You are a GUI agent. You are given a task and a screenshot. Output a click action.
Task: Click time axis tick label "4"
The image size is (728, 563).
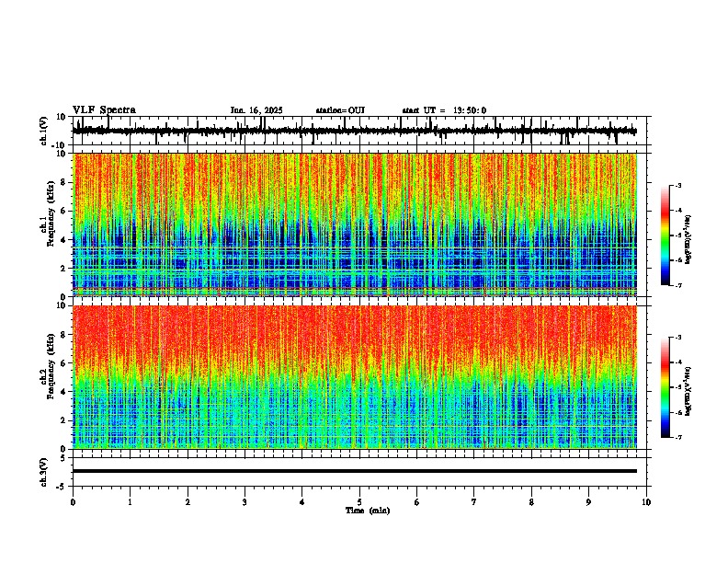point(302,502)
